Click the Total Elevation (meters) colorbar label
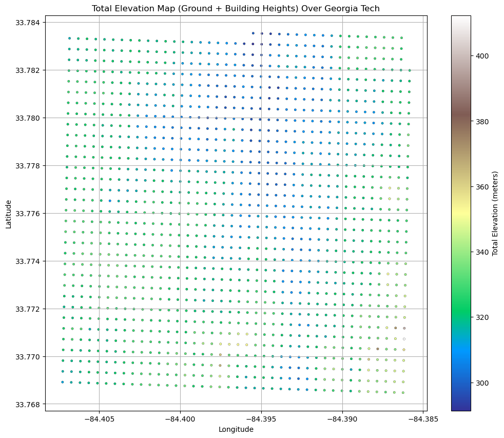 click(495, 213)
